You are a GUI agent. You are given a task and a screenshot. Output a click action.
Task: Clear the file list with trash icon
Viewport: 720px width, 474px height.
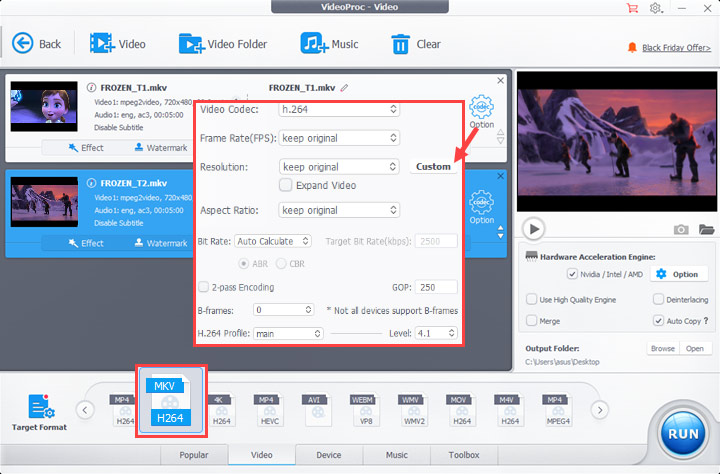coord(400,44)
